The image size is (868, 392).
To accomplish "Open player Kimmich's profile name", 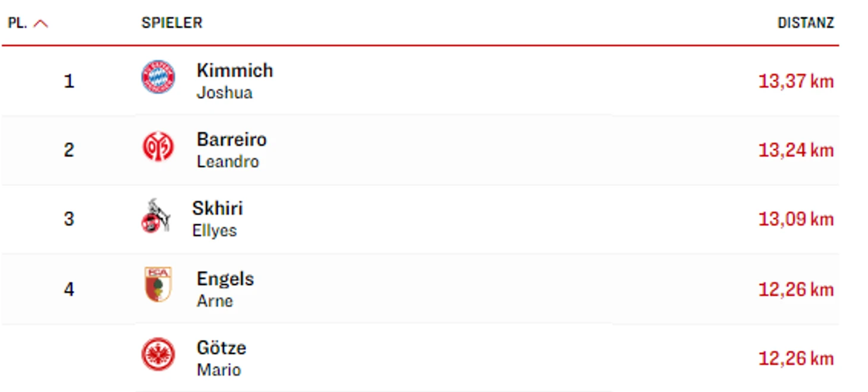I will point(235,70).
